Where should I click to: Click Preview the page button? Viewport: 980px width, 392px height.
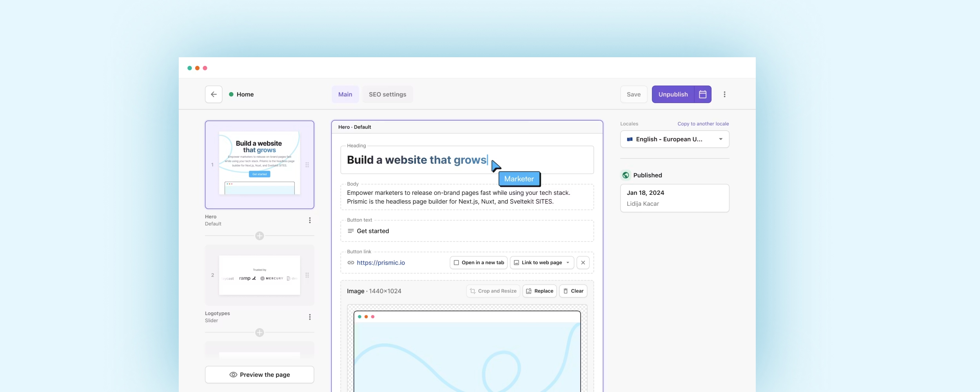click(260, 375)
